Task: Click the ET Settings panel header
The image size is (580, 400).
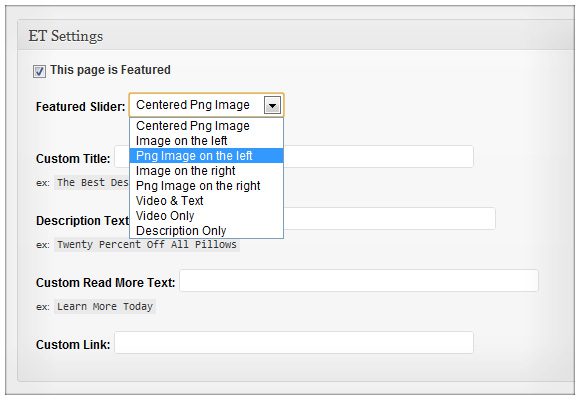Action: [x=296, y=36]
